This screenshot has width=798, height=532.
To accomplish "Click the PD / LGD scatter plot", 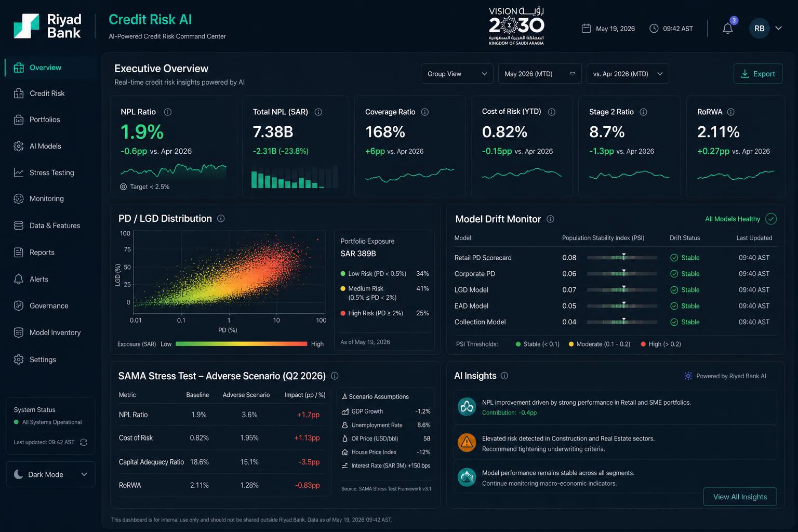I will coord(230,271).
